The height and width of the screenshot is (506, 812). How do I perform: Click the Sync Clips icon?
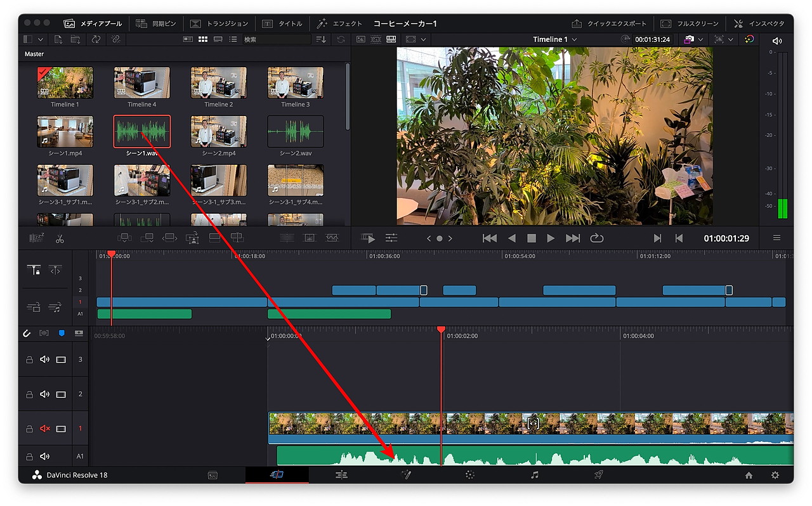96,39
